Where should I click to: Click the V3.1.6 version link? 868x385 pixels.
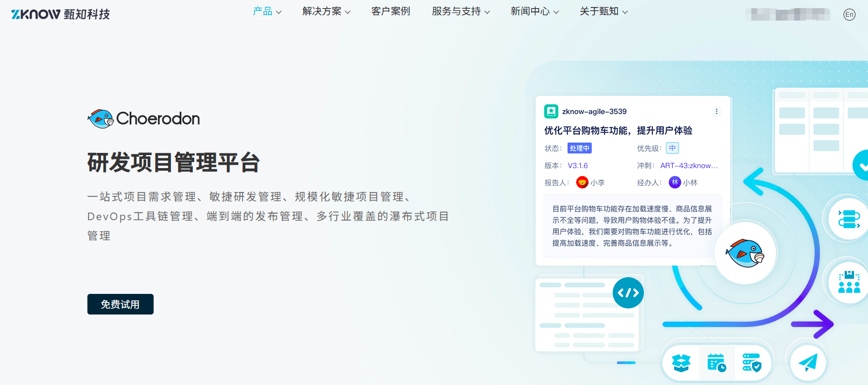[578, 166]
